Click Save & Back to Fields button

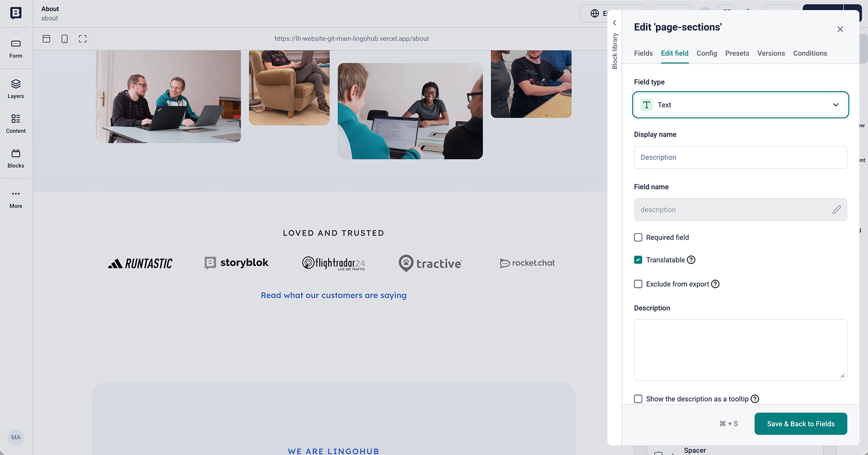(x=800, y=424)
